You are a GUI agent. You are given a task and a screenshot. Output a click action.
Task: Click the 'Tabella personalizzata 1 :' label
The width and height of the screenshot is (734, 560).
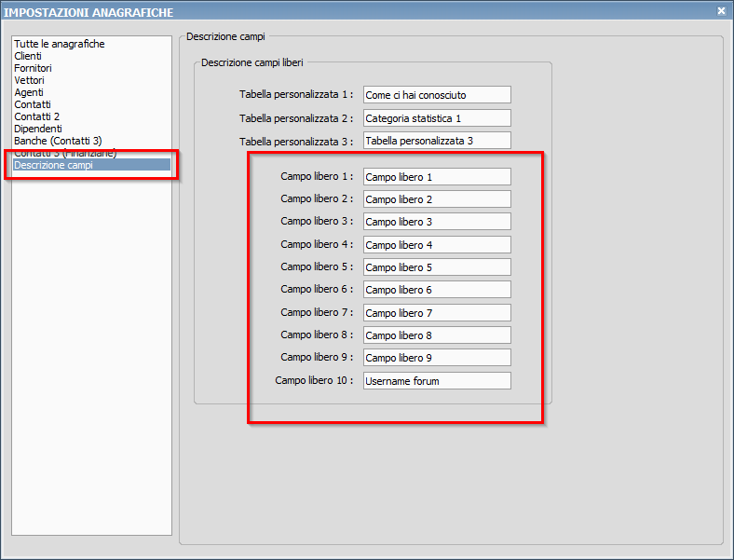pos(296,94)
